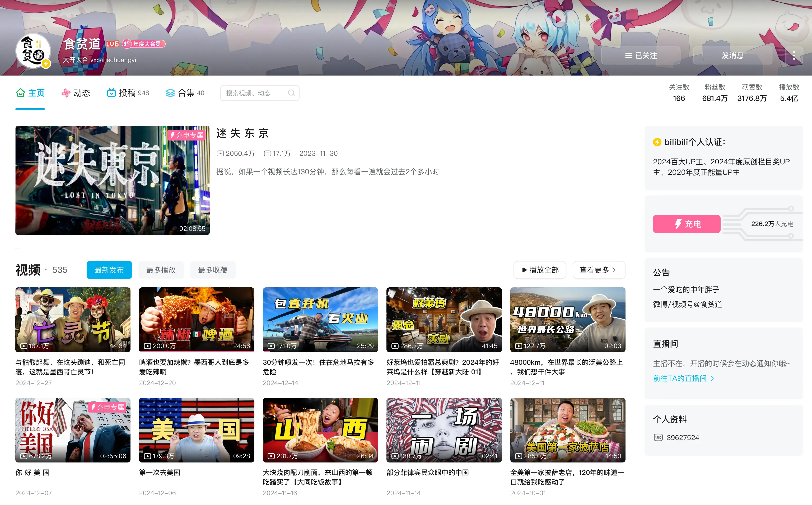The height and width of the screenshot is (505, 812).
Task: Open the three-dot more options menu
Action: [x=794, y=55]
